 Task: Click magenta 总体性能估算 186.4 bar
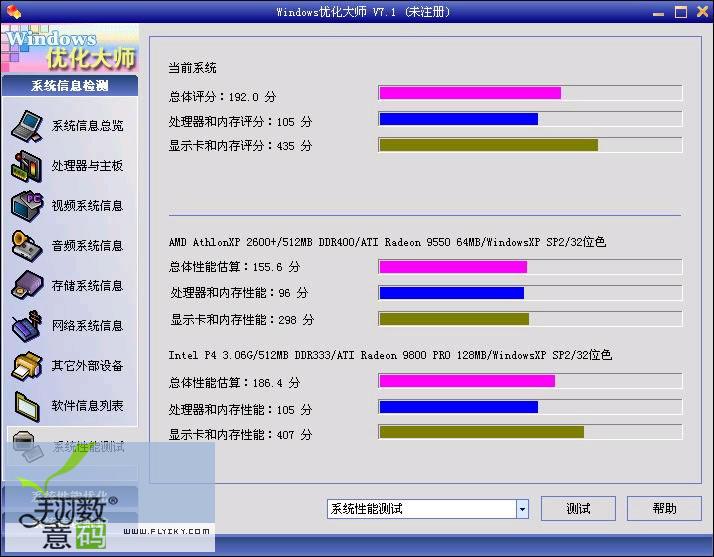tap(467, 381)
